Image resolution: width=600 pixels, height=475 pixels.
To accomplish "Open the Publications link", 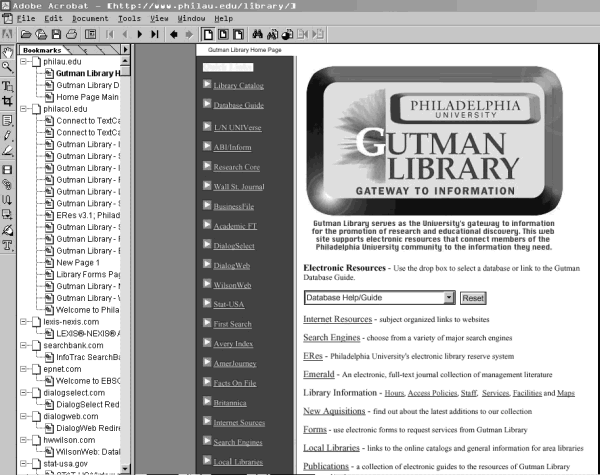I will point(326,466).
